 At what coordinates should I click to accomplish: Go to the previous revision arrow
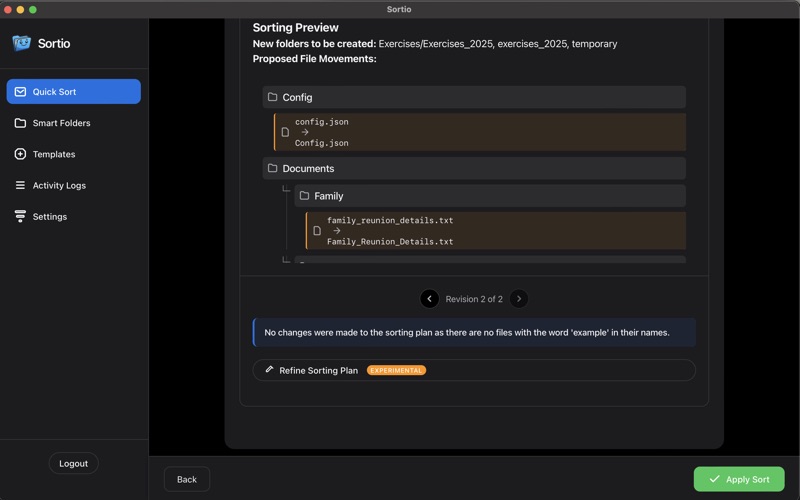pos(430,299)
